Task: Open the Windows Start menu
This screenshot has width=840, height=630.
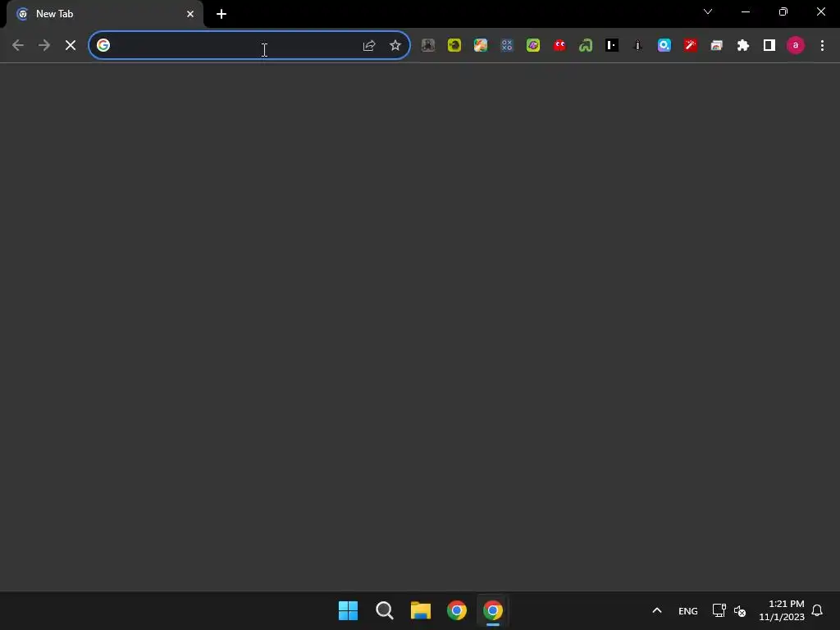Action: pyautogui.click(x=348, y=610)
